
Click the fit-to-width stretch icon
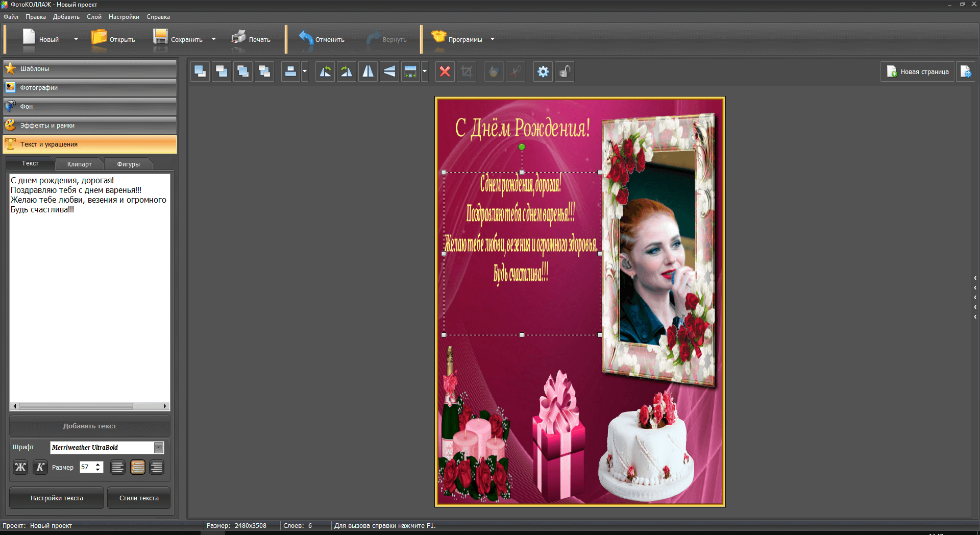[410, 71]
